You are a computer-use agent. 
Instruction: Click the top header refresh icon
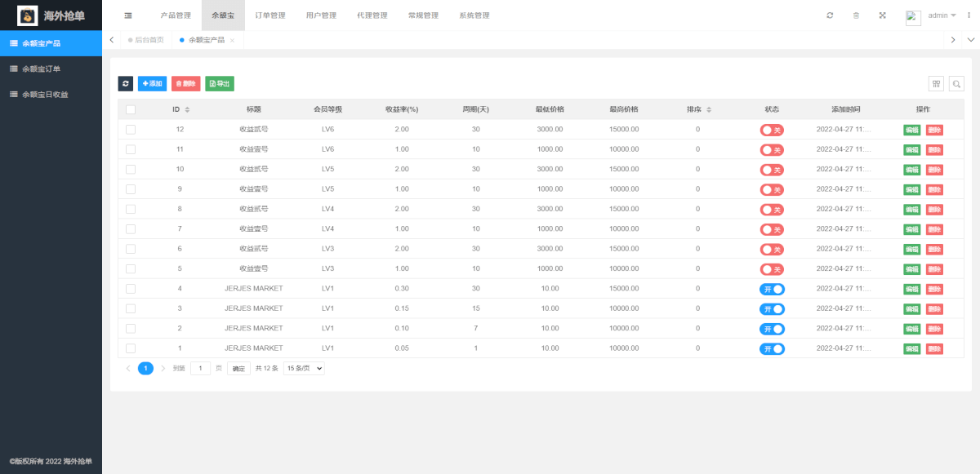click(830, 16)
